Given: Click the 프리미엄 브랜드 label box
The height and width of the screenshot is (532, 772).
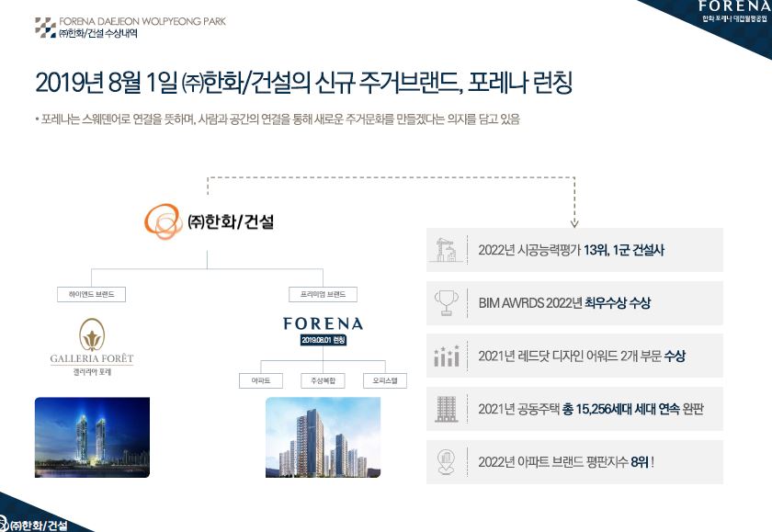Looking at the screenshot, I should [323, 294].
